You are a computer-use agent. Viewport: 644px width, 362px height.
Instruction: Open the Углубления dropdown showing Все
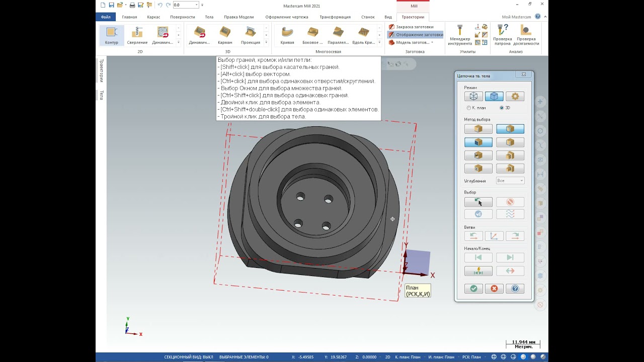[x=510, y=180]
